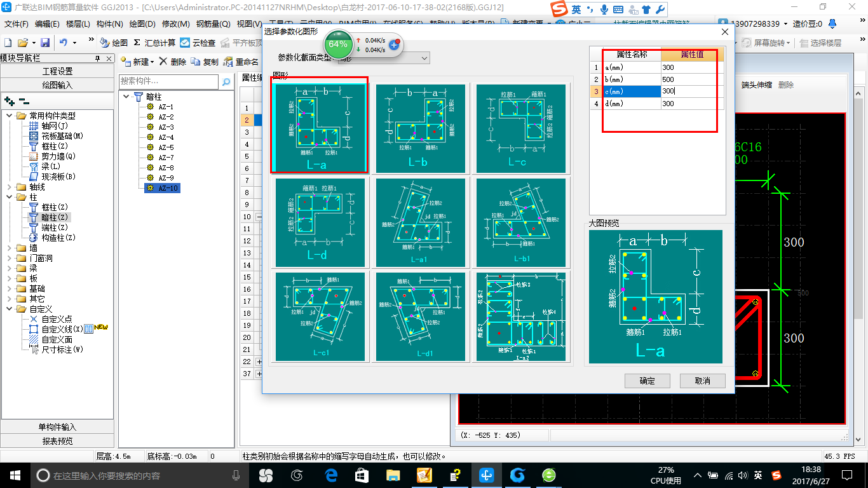Collapse the 自定义 folder
This screenshot has width=868, height=488.
(x=9, y=309)
